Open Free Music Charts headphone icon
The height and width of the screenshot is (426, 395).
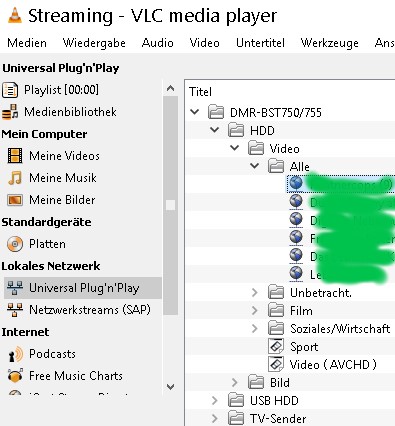(15, 376)
